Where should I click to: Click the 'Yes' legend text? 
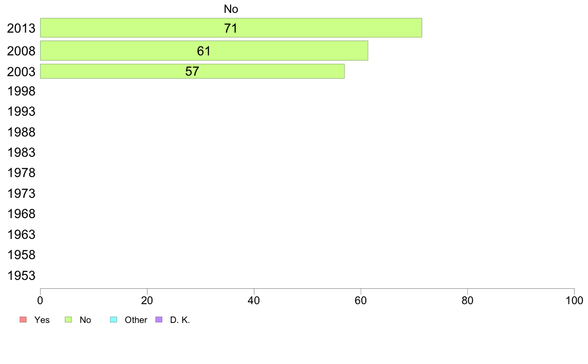42,320
